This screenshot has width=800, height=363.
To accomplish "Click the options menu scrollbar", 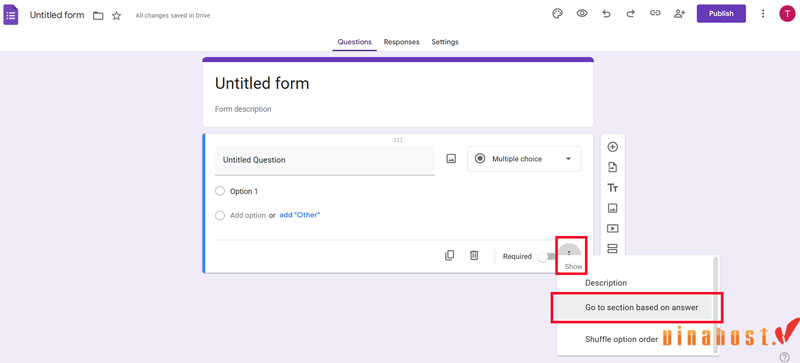I will click(x=715, y=305).
